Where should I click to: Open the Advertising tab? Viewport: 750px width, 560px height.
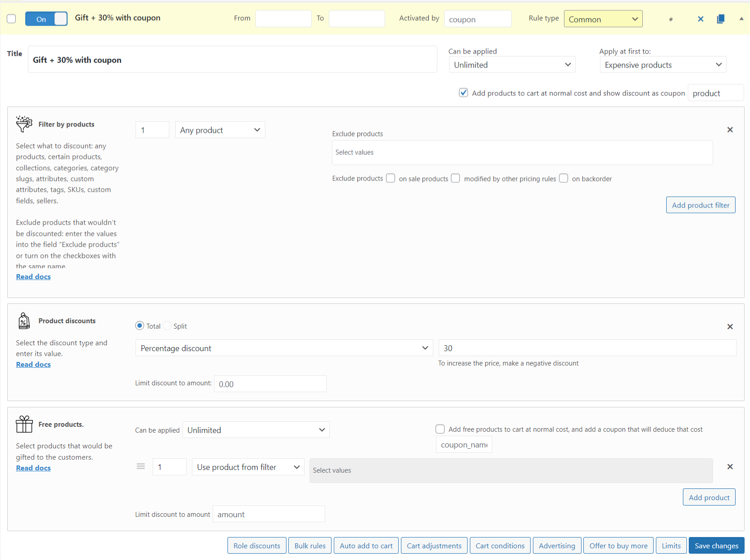click(557, 546)
